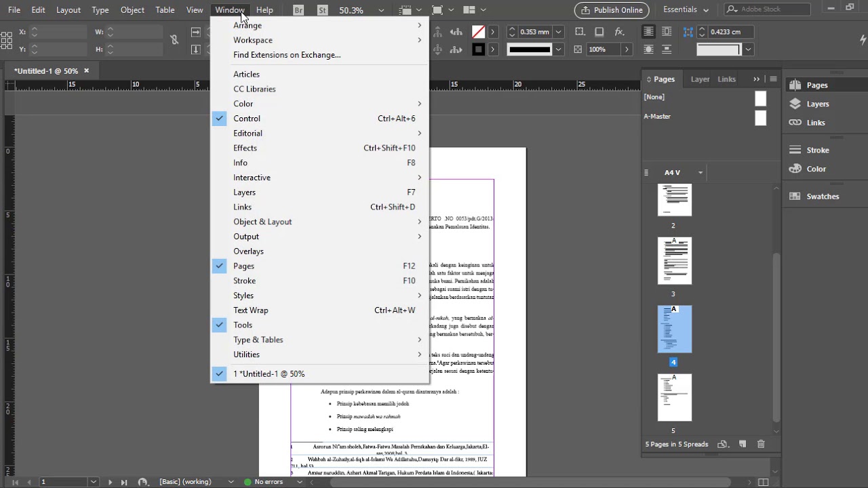Select the A-Master master page
The height and width of the screenshot is (488, 868).
pos(706,117)
